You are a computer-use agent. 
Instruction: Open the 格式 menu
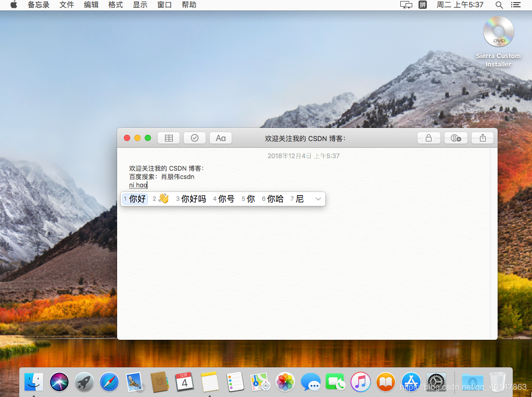point(116,5)
